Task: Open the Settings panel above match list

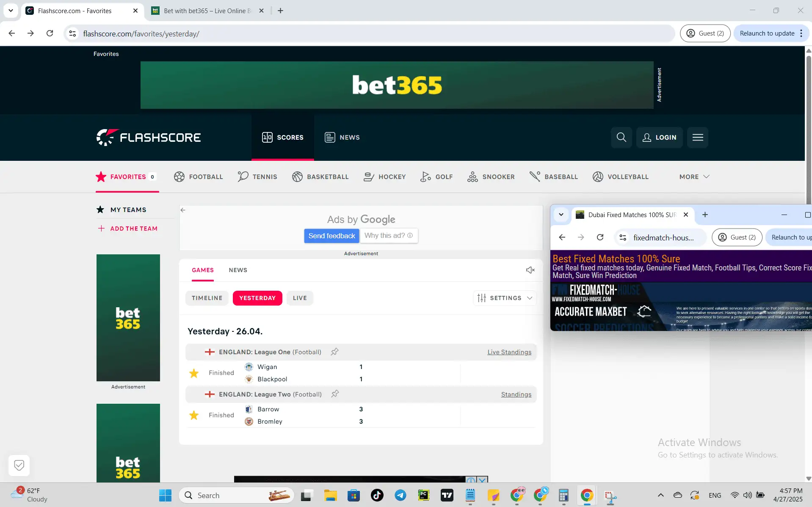Action: 505,298
